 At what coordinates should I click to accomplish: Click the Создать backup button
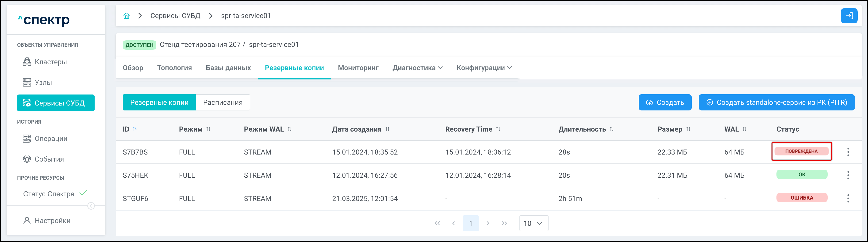[664, 102]
